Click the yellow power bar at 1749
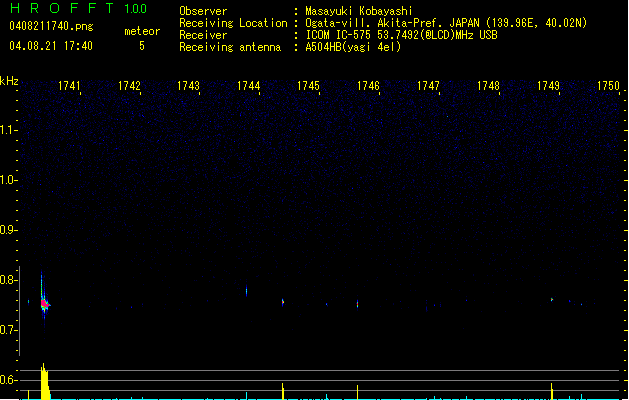This screenshot has width=629, height=400. (x=552, y=391)
